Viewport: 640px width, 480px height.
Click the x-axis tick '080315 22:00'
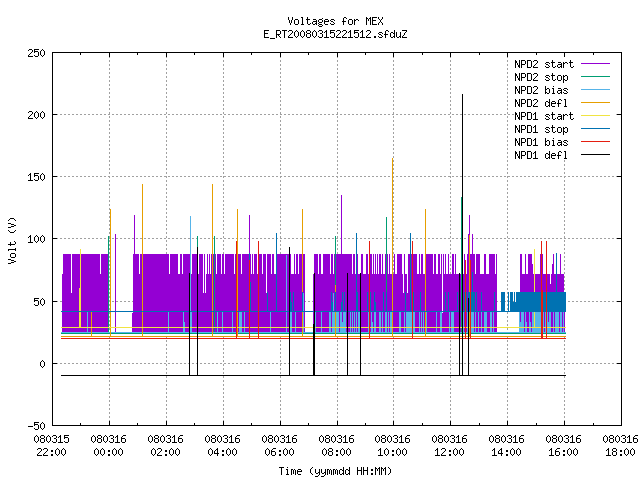click(51, 446)
